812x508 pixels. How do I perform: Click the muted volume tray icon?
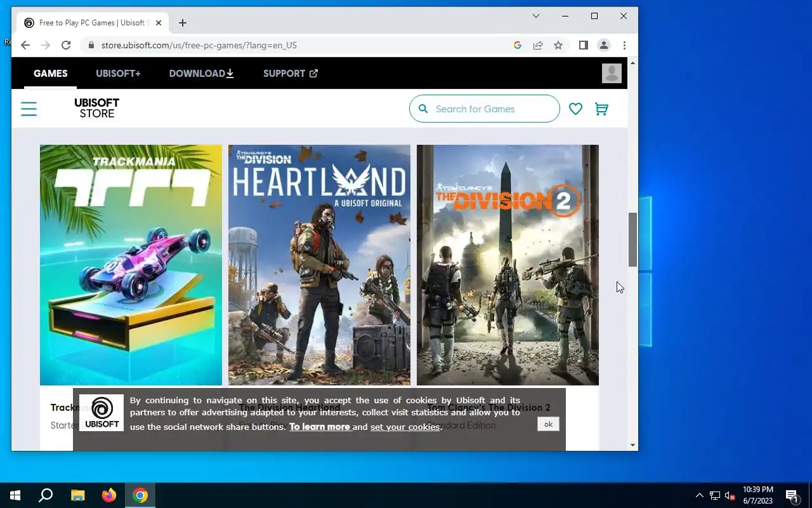[x=730, y=495]
